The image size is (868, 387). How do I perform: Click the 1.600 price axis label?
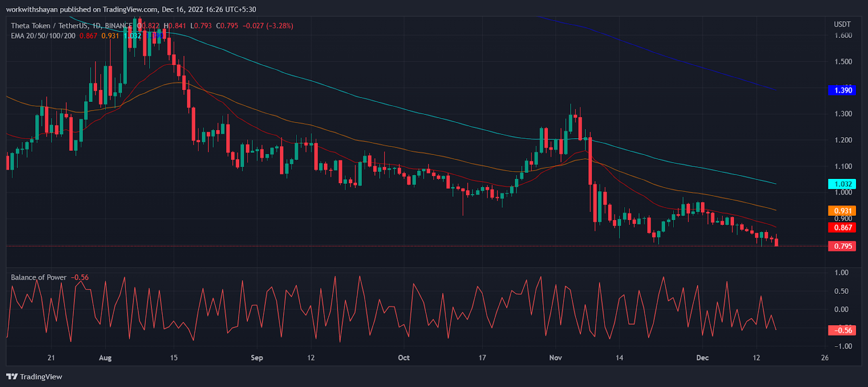[x=843, y=35]
